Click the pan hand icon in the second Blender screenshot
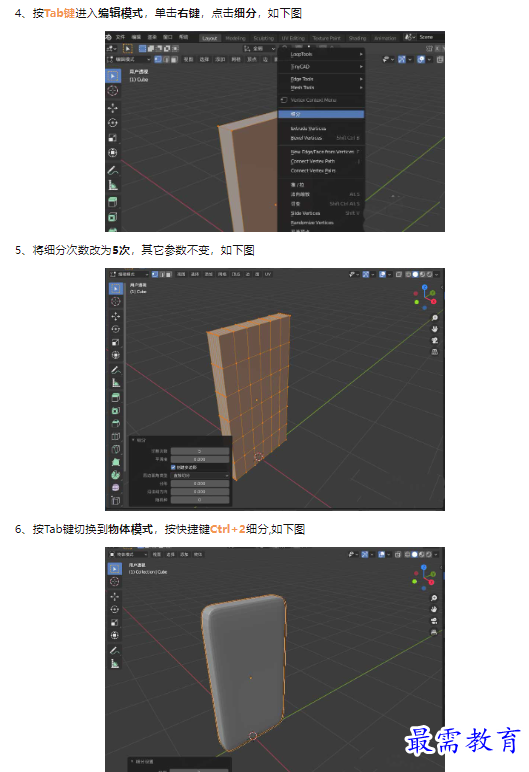 tap(435, 329)
